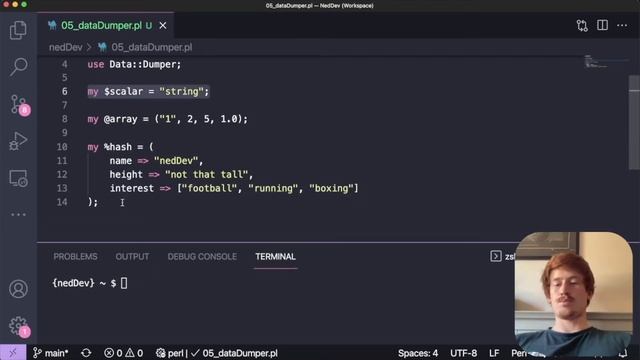Click the string "boxing" on line 13

coord(331,189)
